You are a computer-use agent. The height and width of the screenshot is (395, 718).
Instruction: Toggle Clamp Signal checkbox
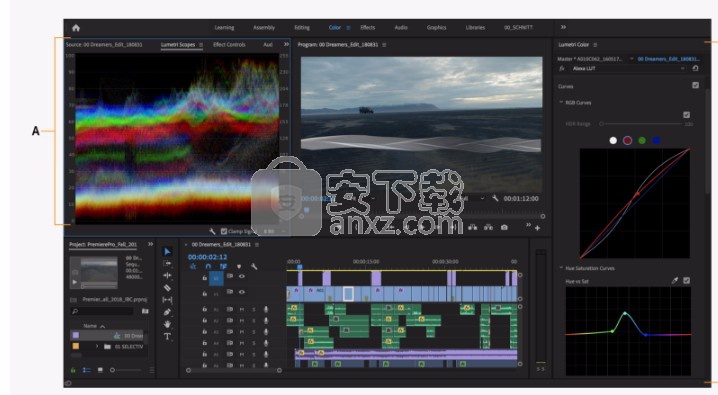(x=224, y=231)
